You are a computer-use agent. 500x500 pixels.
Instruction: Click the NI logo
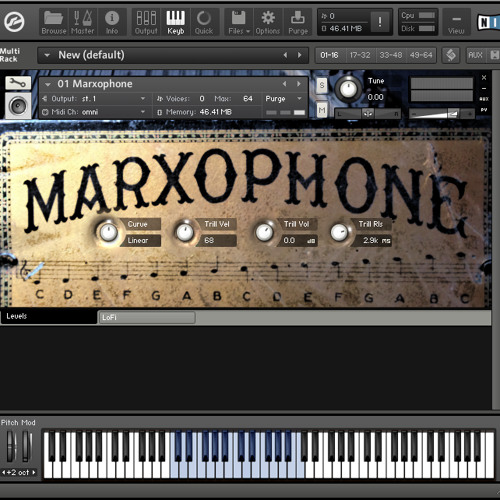(x=488, y=23)
